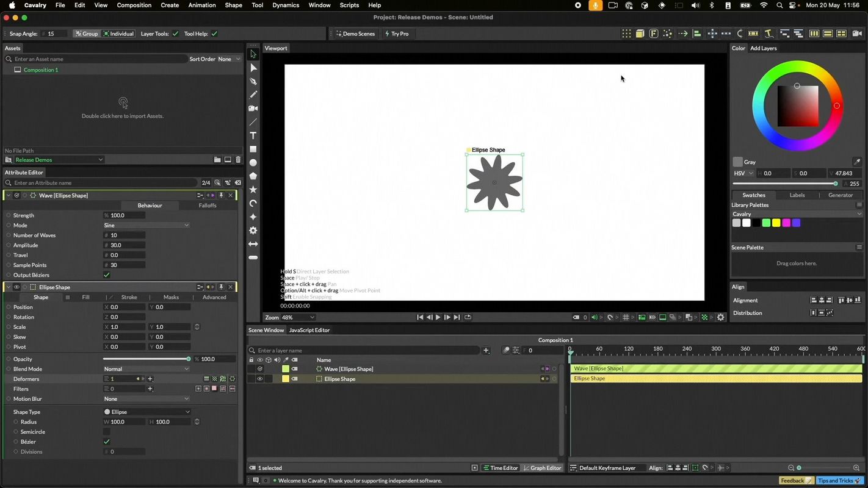Click the cube icon in top toolbar
This screenshot has height=488, width=868.
(x=640, y=34)
